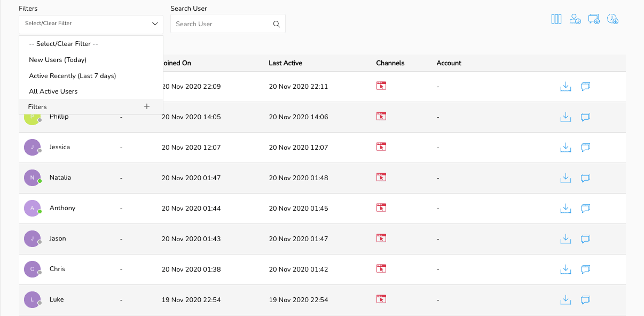Expand the Filters submenu with plus
The image size is (644, 316).
[147, 106]
